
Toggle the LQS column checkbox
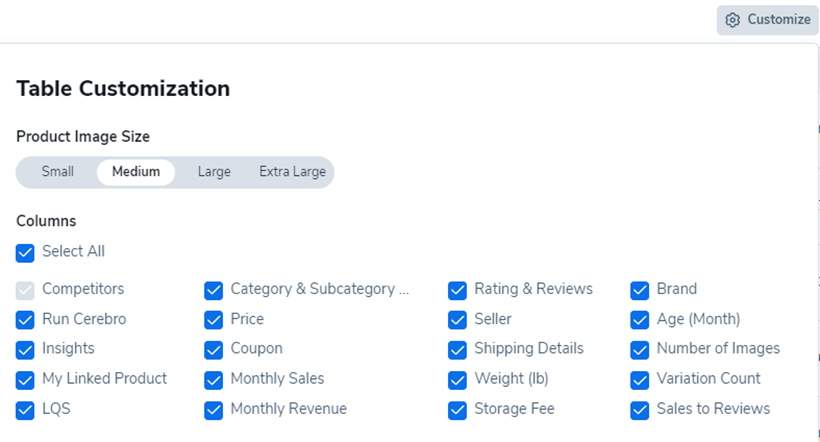(x=25, y=410)
